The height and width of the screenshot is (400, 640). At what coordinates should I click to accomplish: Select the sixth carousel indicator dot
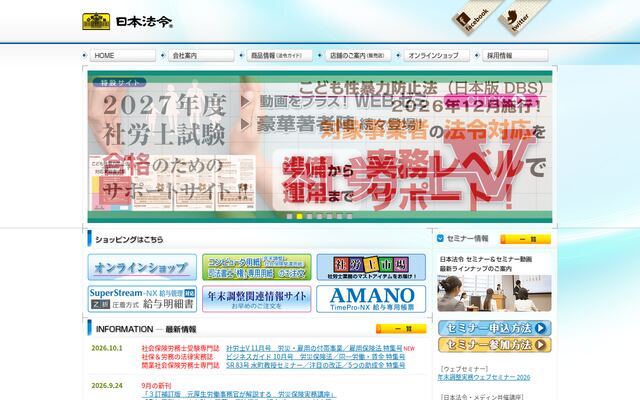click(339, 216)
